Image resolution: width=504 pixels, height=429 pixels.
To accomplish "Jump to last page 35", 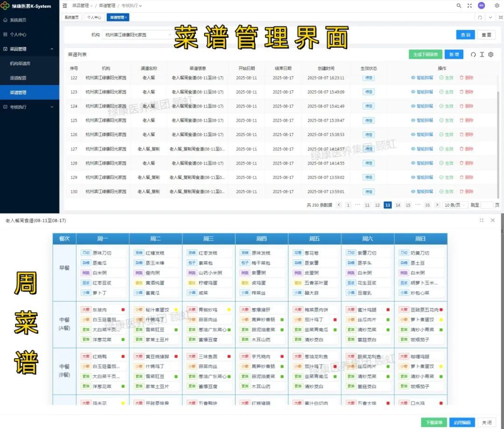I will pyautogui.click(x=427, y=205).
